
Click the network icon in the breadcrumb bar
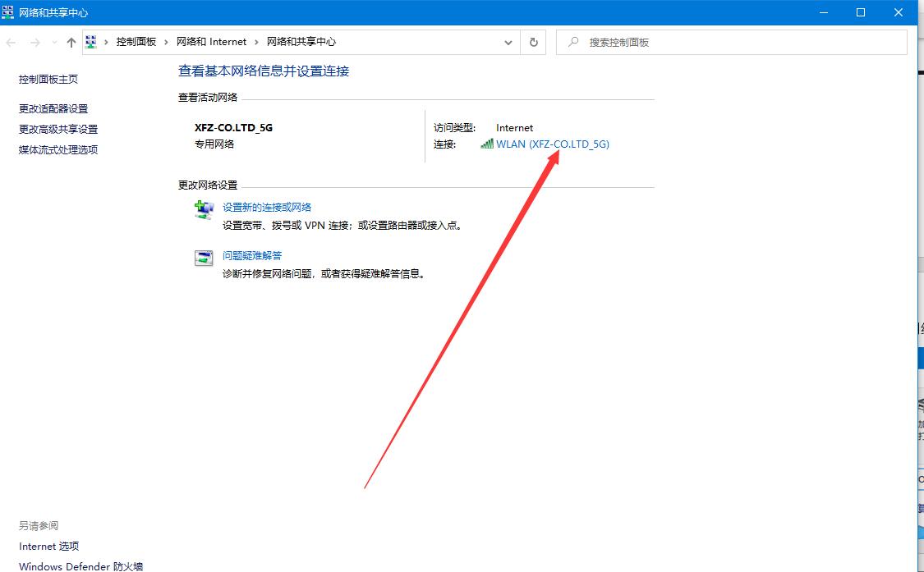[90, 41]
